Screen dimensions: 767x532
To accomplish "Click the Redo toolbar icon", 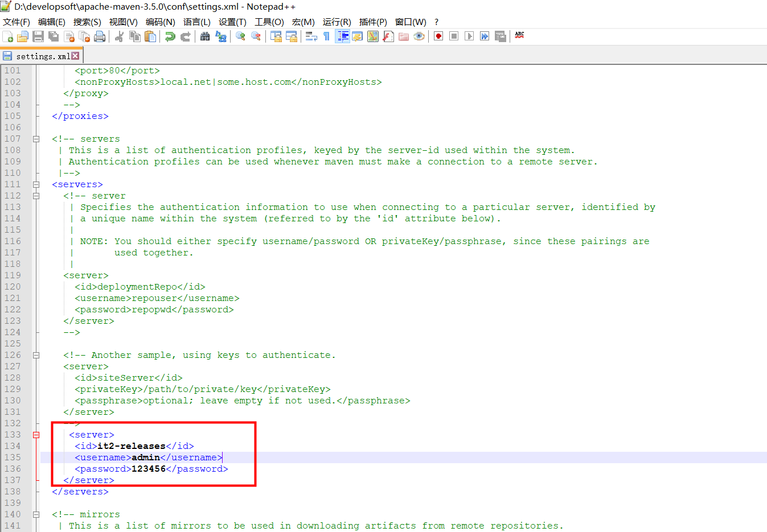I will (x=185, y=36).
